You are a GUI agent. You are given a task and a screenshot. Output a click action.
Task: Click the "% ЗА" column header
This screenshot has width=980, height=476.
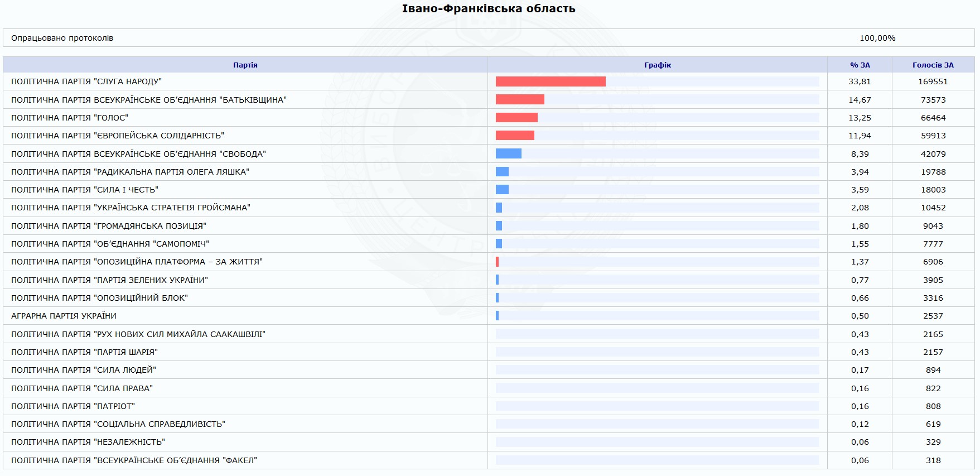coord(860,65)
